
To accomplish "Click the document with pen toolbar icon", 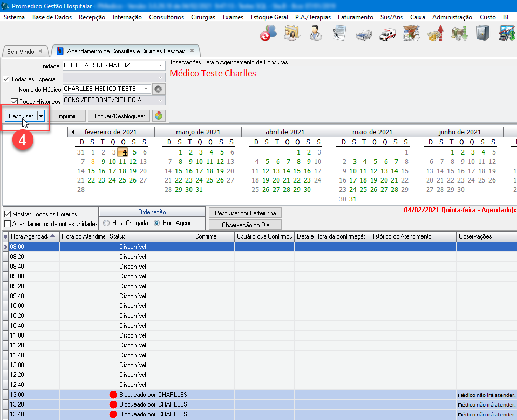I will 339,35.
